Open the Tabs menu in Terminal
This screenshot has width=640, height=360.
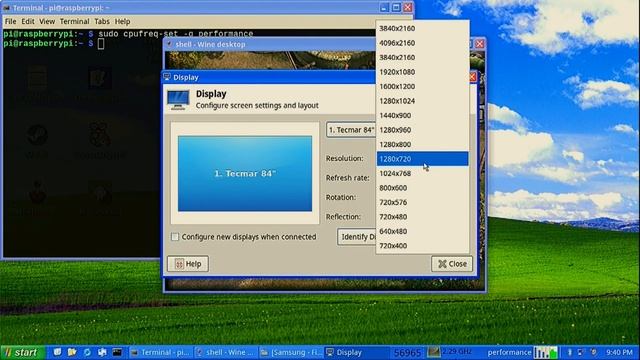(102, 21)
